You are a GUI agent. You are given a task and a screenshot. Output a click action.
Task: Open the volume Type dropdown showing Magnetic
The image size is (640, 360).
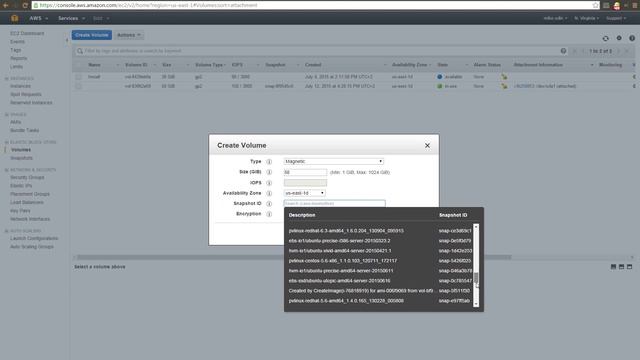pos(333,162)
